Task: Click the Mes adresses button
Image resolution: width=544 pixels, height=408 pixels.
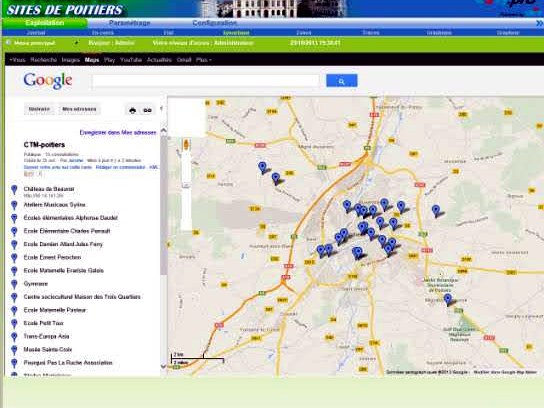Action: point(79,109)
